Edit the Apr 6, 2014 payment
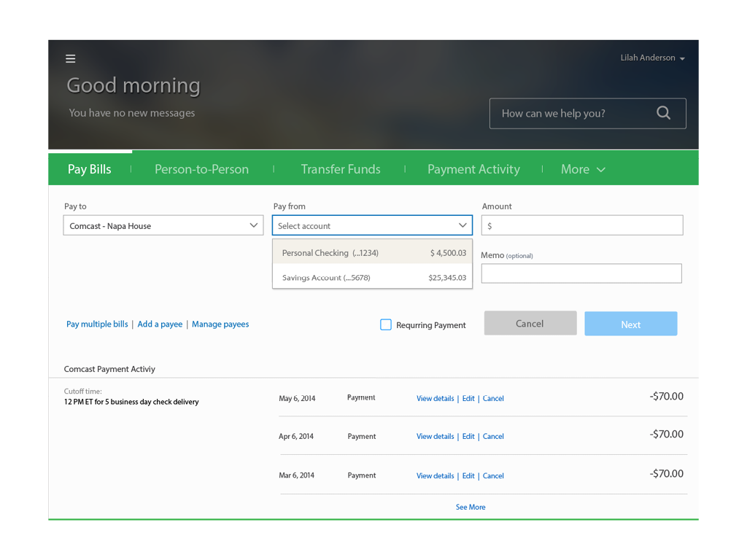This screenshot has height=560, width=747. 468,436
